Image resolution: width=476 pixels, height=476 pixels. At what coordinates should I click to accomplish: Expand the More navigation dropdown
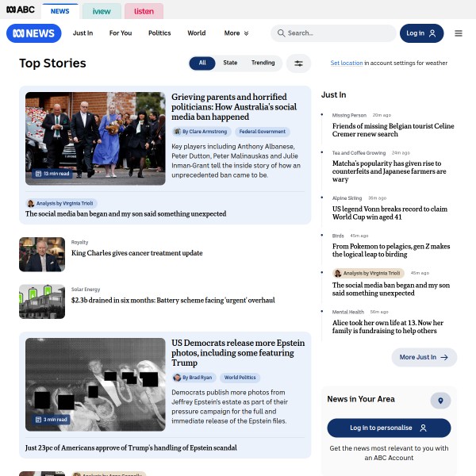point(236,33)
